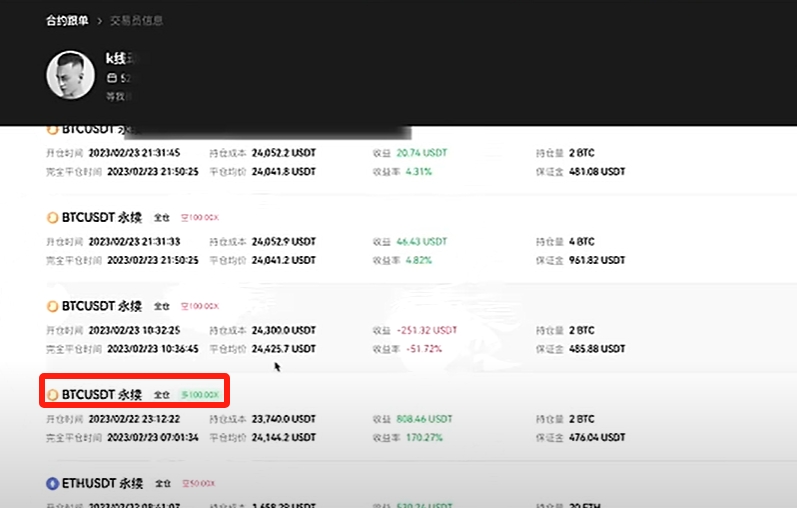797x508 pixels.
Task: Click the margin value 961.82 USDT
Action: coord(597,260)
